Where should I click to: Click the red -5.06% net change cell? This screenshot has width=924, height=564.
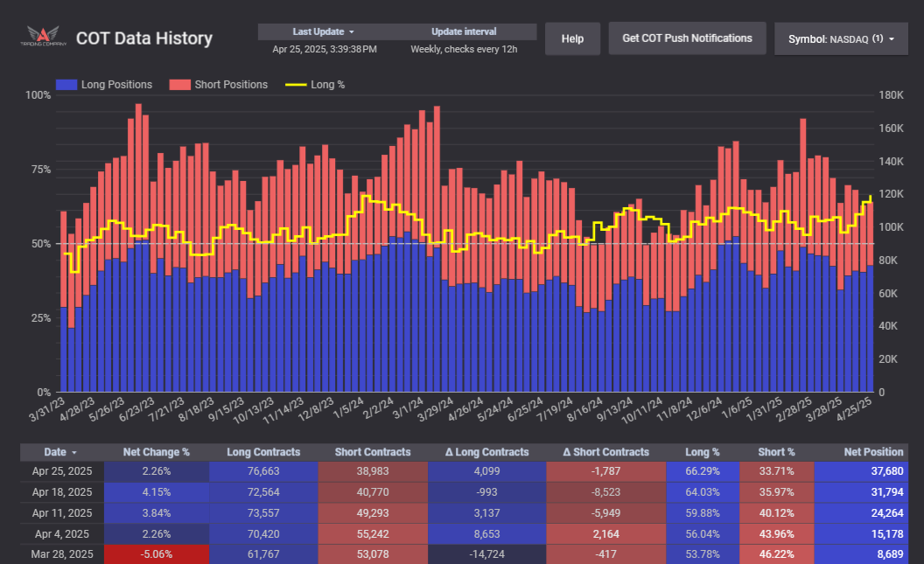tap(156, 554)
